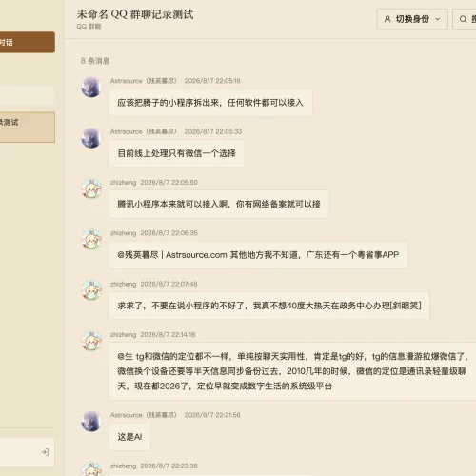Image resolution: width=476 pixels, height=476 pixels.
Task: Click message starting 求求了，不要在说小程序
Action: click(269, 306)
